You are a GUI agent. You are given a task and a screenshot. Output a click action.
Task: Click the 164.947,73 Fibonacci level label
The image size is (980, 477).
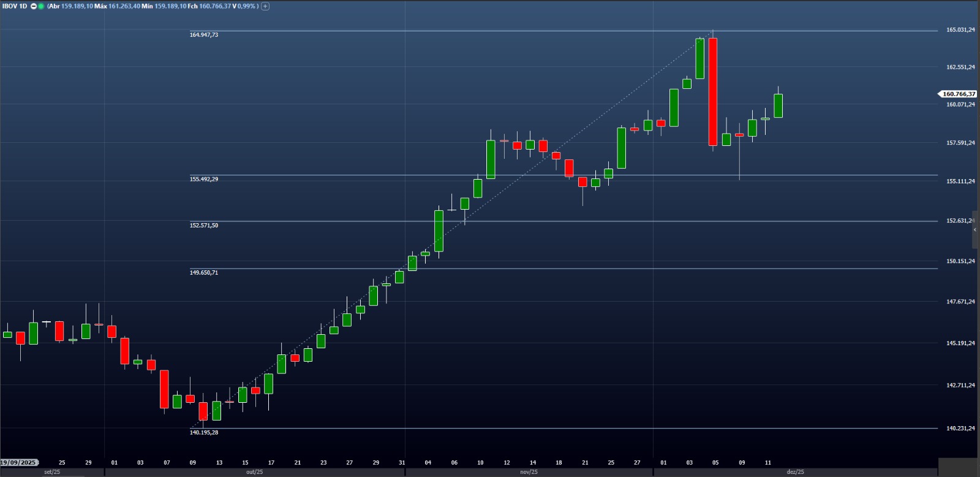pyautogui.click(x=204, y=35)
